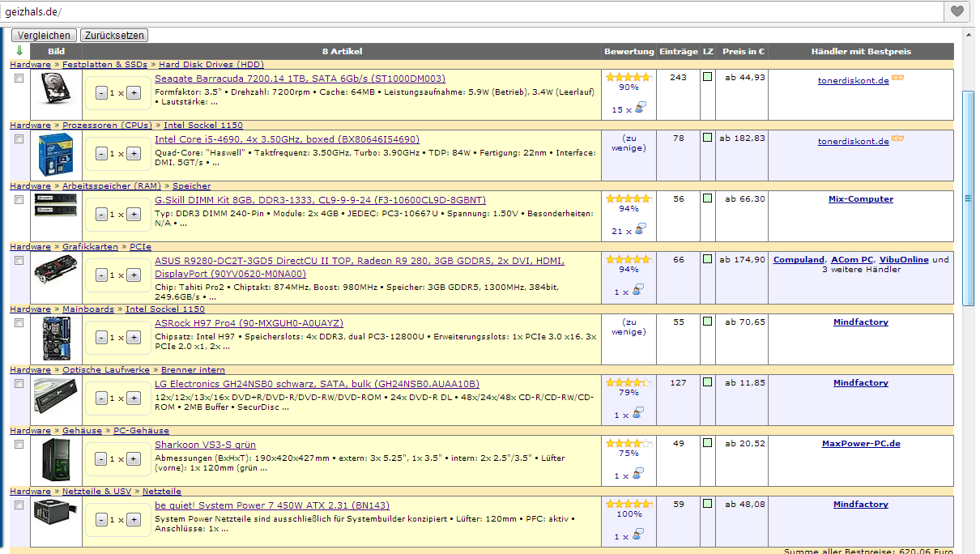Increase quantity of Intel Core i5-4690

pyautogui.click(x=134, y=154)
